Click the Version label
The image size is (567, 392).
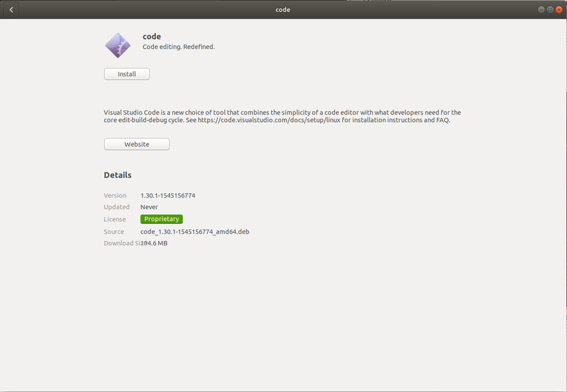(115, 196)
